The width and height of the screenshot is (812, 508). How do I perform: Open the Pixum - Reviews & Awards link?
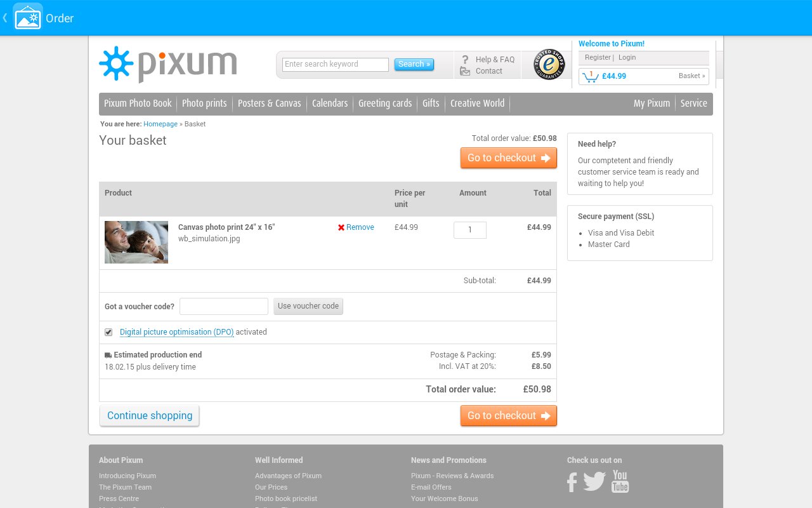[452, 476]
